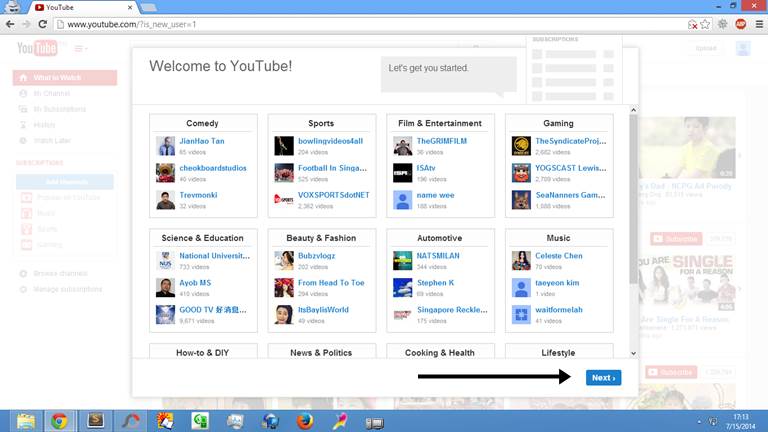Viewport: 768px width, 432px height.
Task: Open From Head To Toe channel link
Action: pyautogui.click(x=331, y=283)
